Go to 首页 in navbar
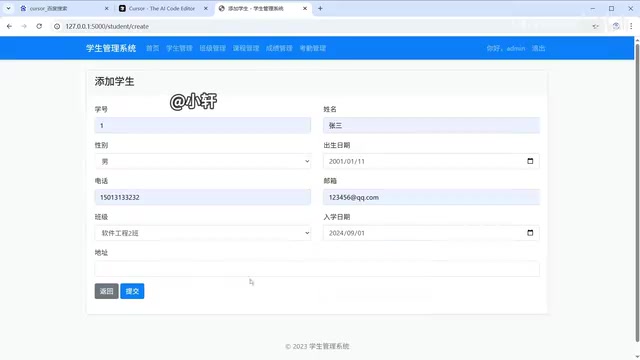Screen dimensions: 640x360 click(x=153, y=48)
